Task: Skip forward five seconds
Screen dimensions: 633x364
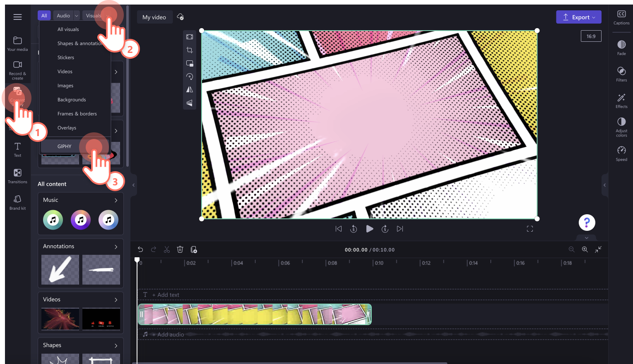Action: 385,229
